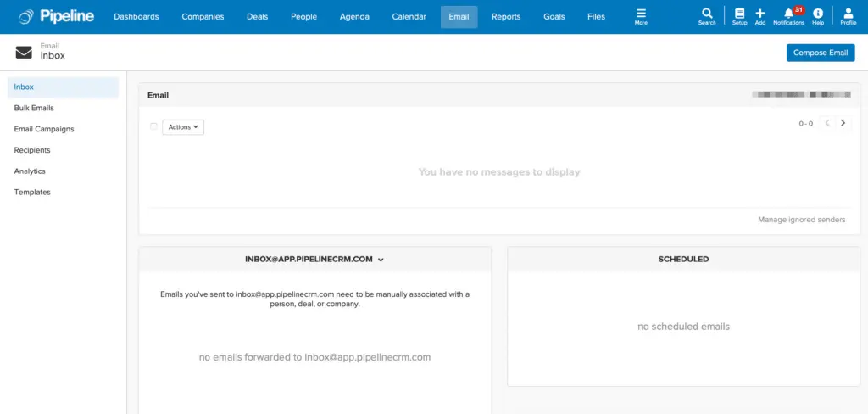Open the People menu
Image resolution: width=868 pixels, height=414 pixels.
(x=304, y=17)
